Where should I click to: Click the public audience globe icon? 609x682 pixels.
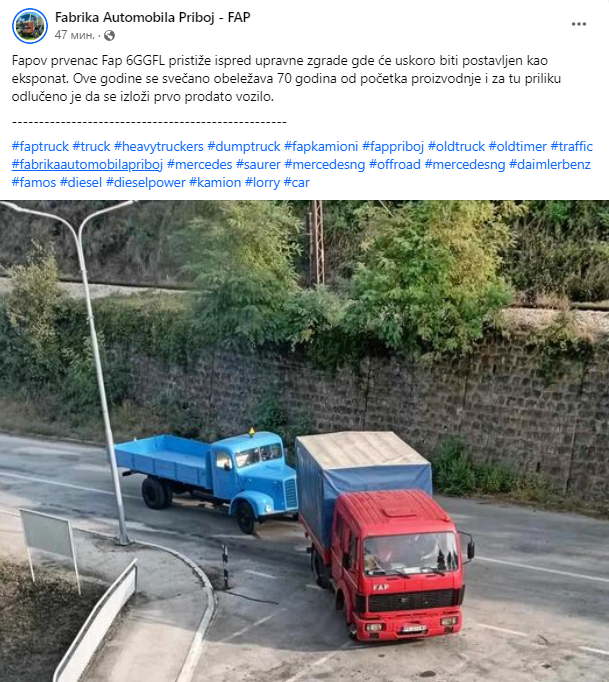click(x=110, y=35)
